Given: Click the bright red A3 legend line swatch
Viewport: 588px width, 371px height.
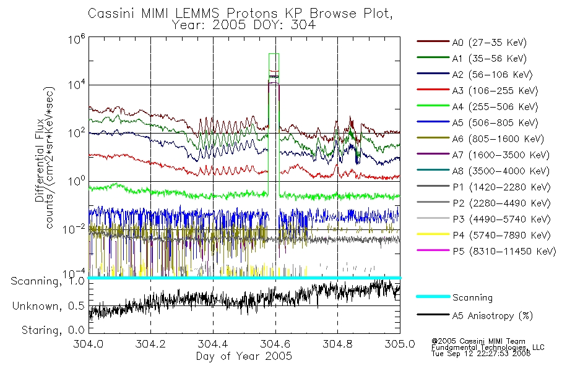Looking at the screenshot, I should pos(433,90).
